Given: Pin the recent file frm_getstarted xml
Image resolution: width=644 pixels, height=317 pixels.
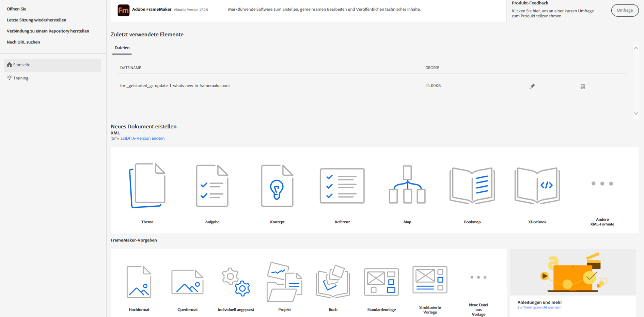Looking at the screenshot, I should (x=532, y=86).
